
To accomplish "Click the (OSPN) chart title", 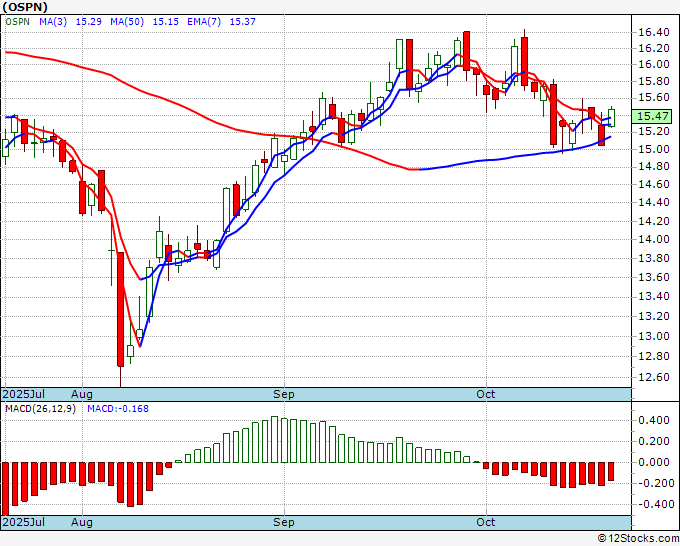I will pyautogui.click(x=25, y=7).
